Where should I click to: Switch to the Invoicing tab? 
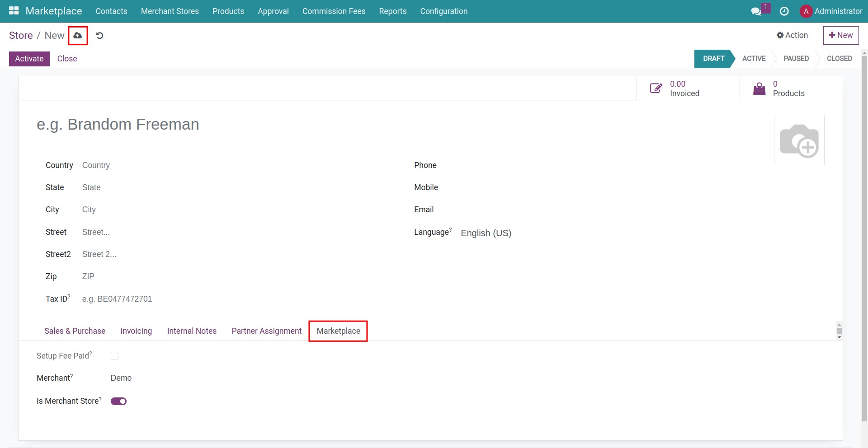[136, 331]
